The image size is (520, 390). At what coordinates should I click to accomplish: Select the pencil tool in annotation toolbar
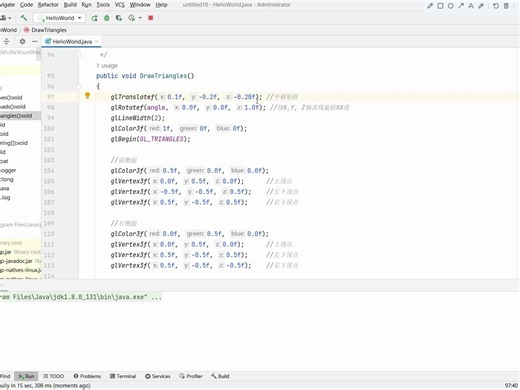[x=430, y=6]
